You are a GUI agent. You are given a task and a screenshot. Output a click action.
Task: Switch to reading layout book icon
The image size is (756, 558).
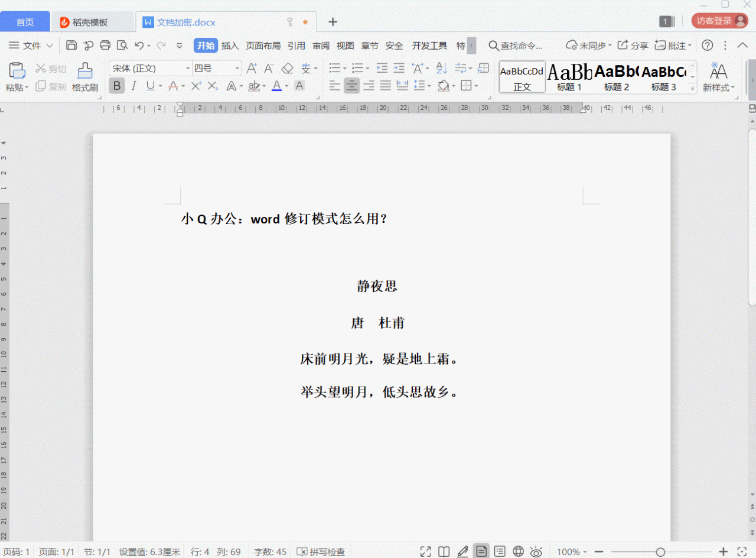[x=444, y=551]
